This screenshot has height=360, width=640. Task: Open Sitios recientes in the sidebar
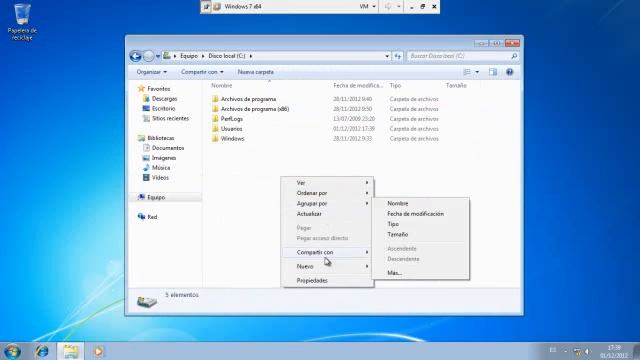pyautogui.click(x=170, y=118)
